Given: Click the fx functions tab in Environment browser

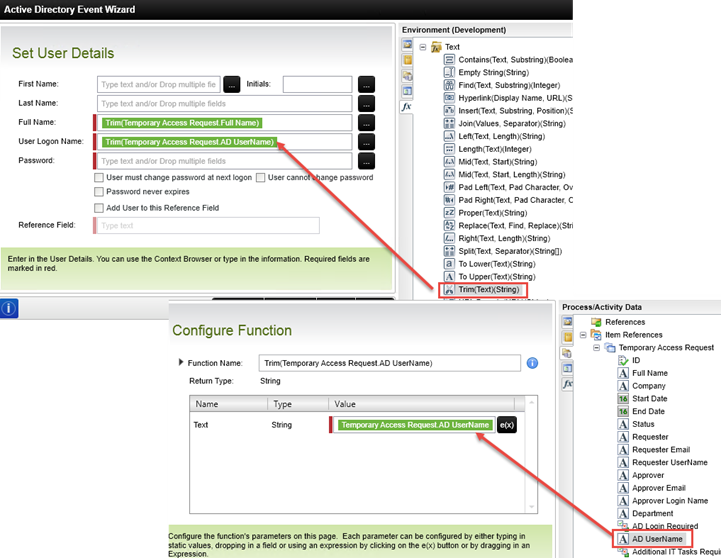Looking at the screenshot, I should coord(406,107).
